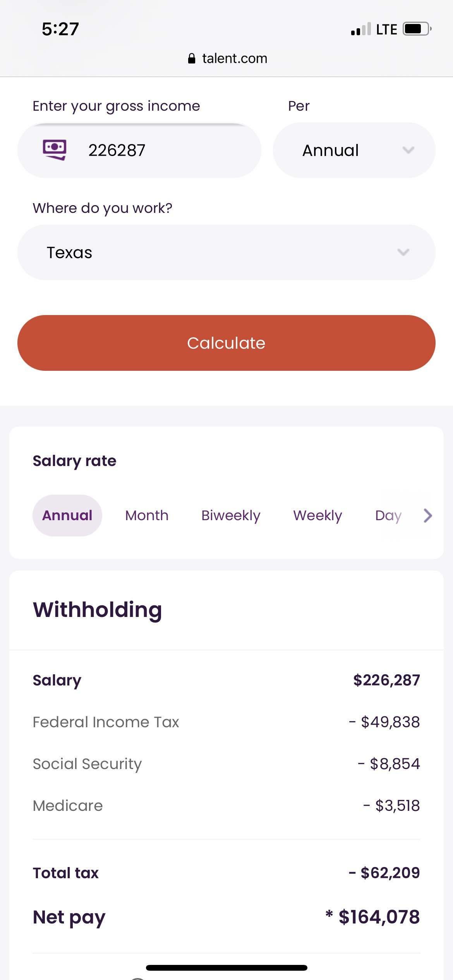Open the talent.com address bar

click(x=226, y=58)
